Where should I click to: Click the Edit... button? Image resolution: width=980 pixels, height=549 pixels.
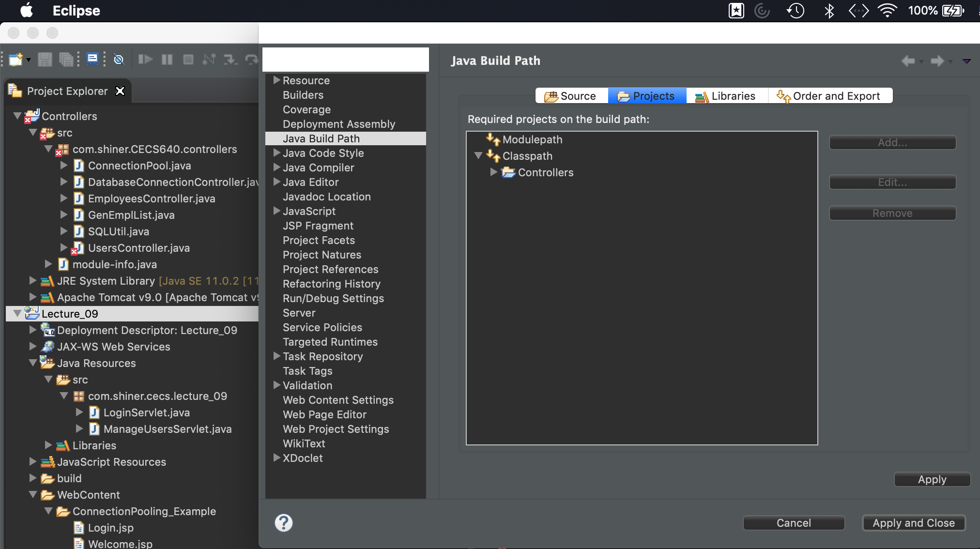pyautogui.click(x=892, y=183)
